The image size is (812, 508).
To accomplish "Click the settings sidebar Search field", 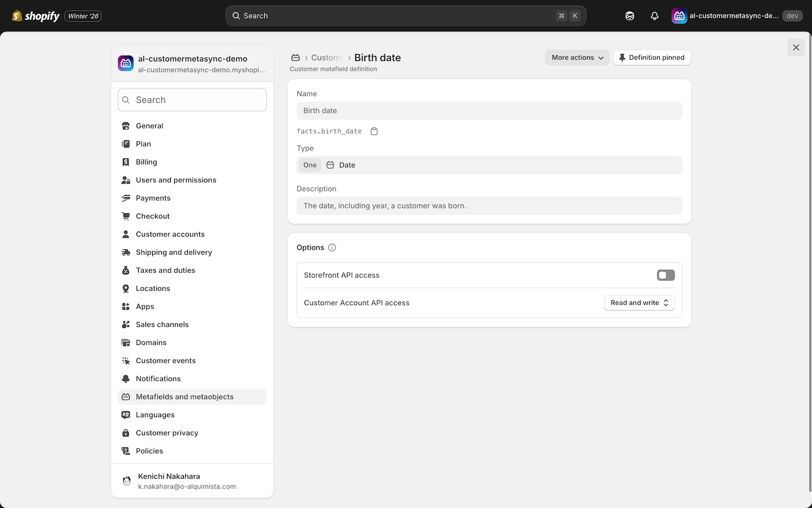I will pyautogui.click(x=192, y=100).
